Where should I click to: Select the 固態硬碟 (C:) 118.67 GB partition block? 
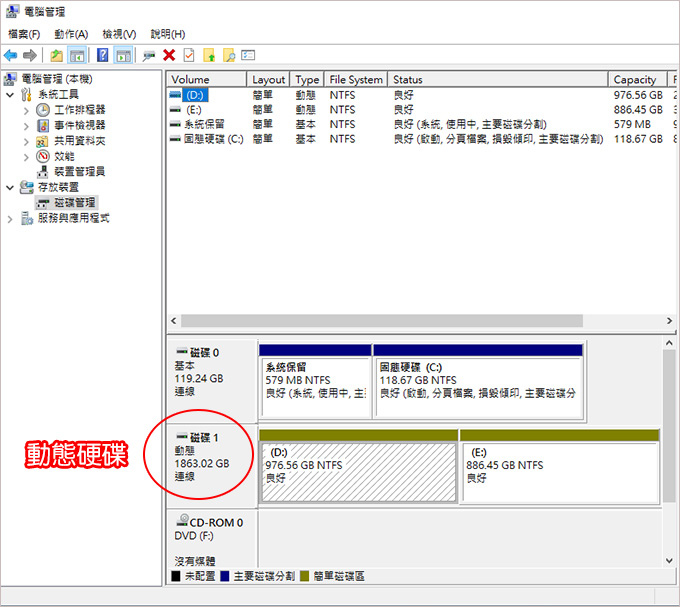pyautogui.click(x=478, y=381)
